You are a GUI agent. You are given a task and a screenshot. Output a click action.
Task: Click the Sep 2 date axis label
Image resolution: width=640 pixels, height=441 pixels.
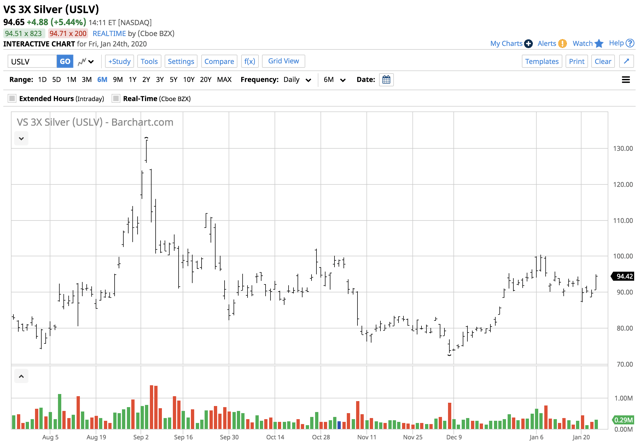(x=141, y=437)
